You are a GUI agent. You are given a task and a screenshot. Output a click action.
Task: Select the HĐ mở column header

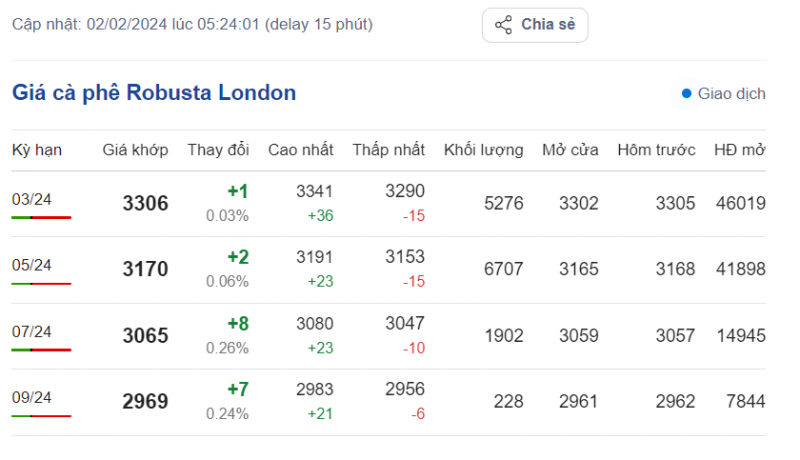(740, 150)
